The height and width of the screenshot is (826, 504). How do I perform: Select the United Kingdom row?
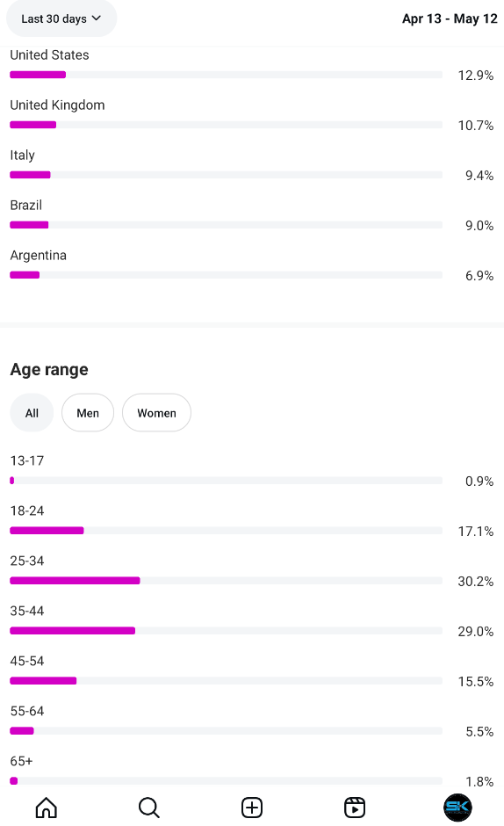tap(252, 115)
